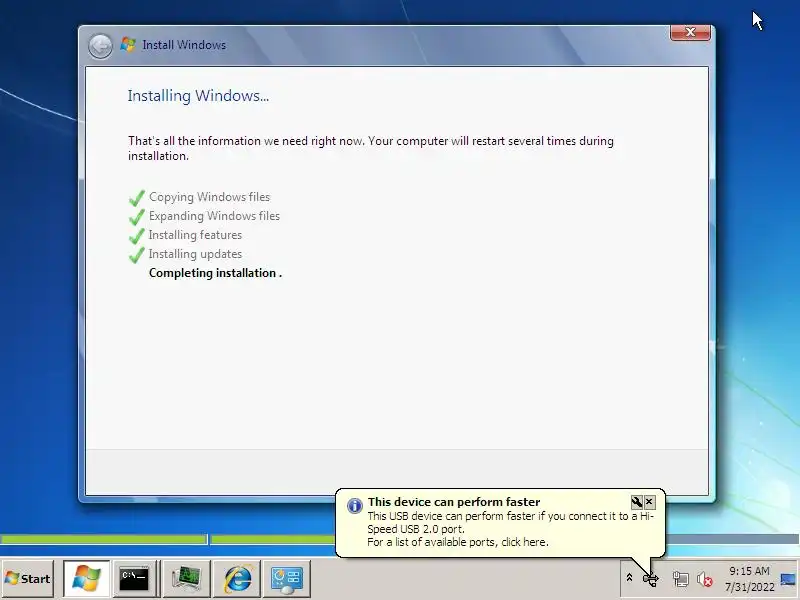This screenshot has height=600, width=800.
Task: Select the Windows setup taskbar button
Action: pos(86,579)
